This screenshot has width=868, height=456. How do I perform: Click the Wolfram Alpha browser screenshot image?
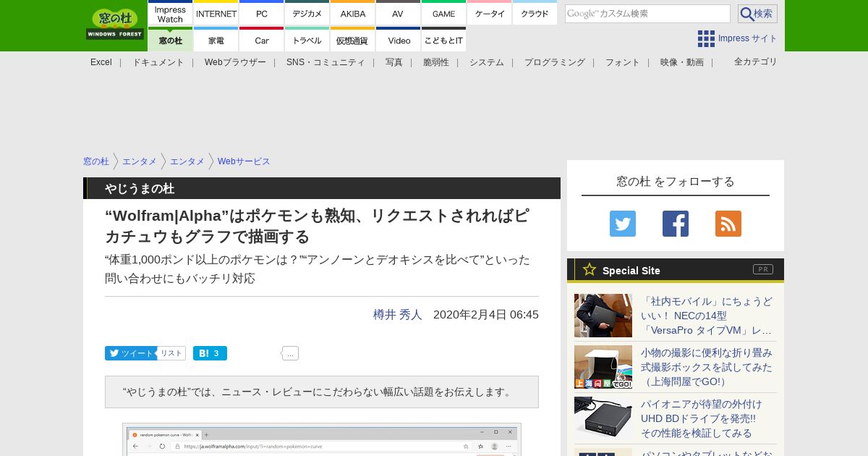click(322, 439)
